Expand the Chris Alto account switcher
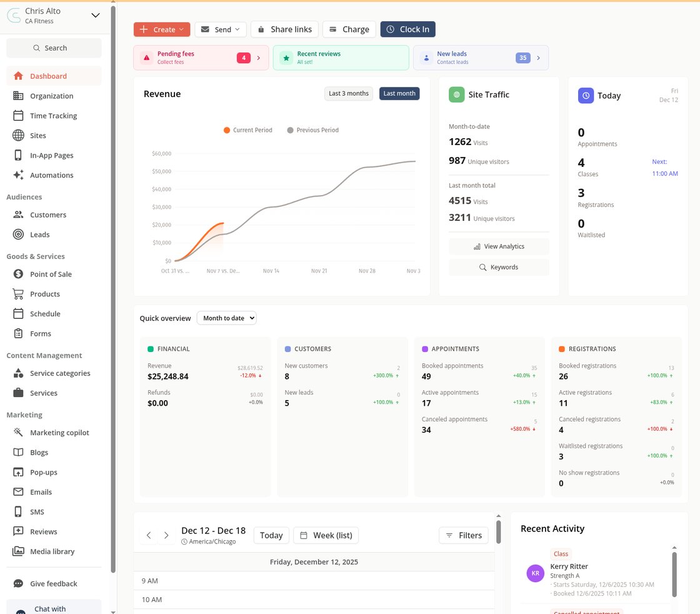Viewport: 700px width, 614px height. (96, 15)
